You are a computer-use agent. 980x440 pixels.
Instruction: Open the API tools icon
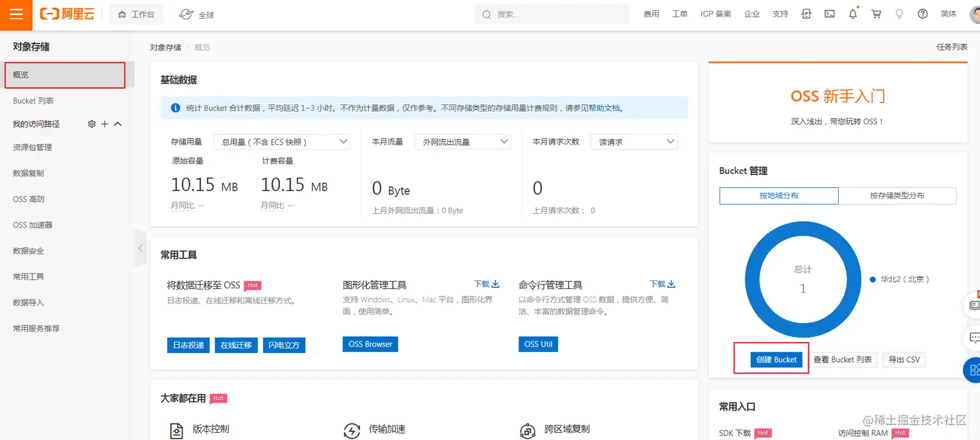point(806,14)
